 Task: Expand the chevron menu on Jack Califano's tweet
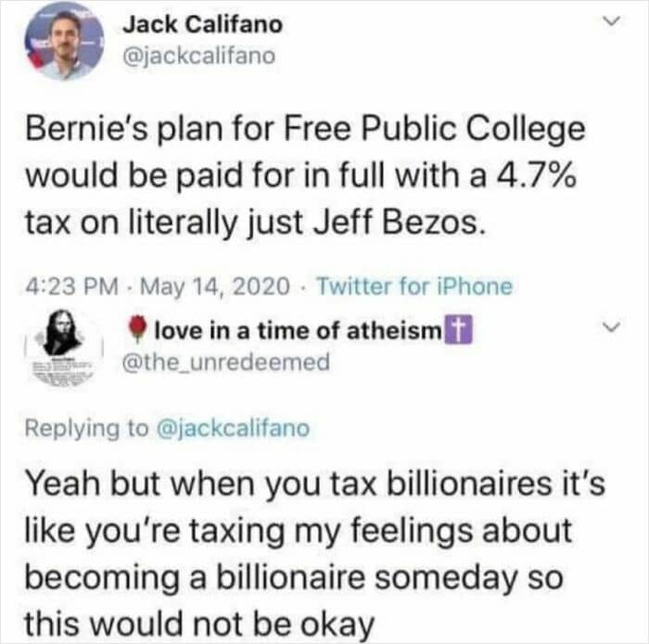tap(609, 22)
